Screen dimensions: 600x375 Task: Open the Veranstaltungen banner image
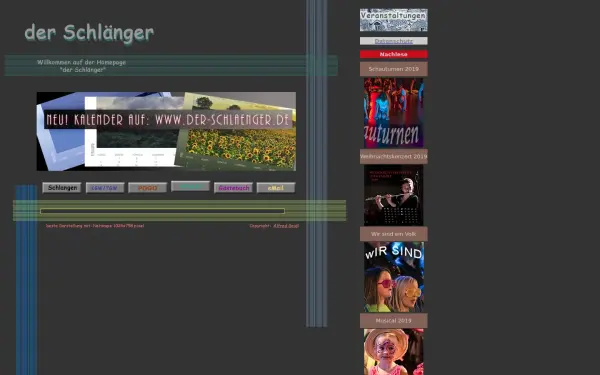pyautogui.click(x=393, y=20)
